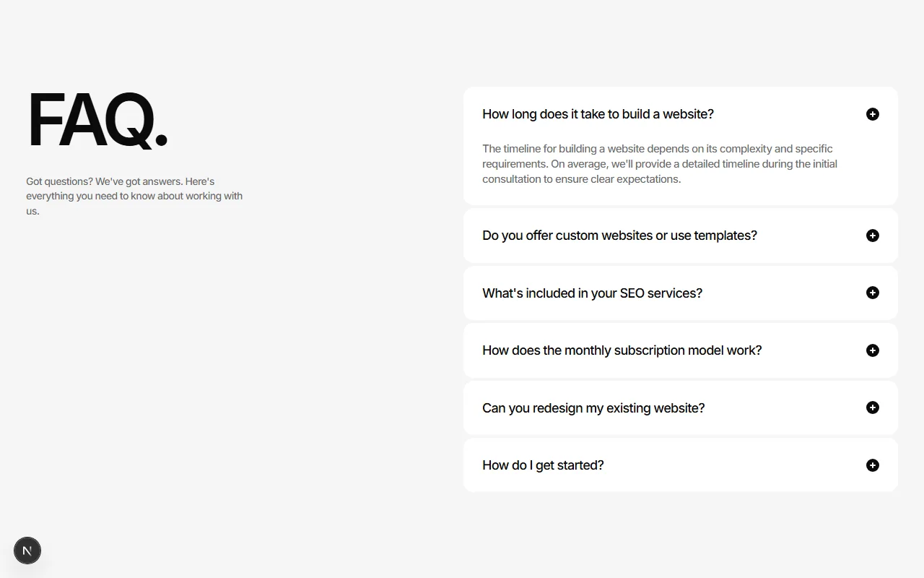924x578 pixels.
Task: Click plus icon beside monthly subscription question
Action: tap(873, 350)
